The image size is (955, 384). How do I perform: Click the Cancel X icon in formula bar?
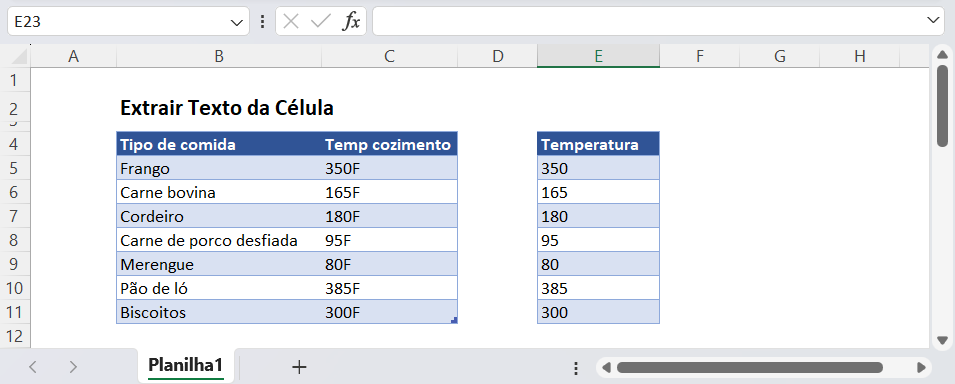click(292, 22)
